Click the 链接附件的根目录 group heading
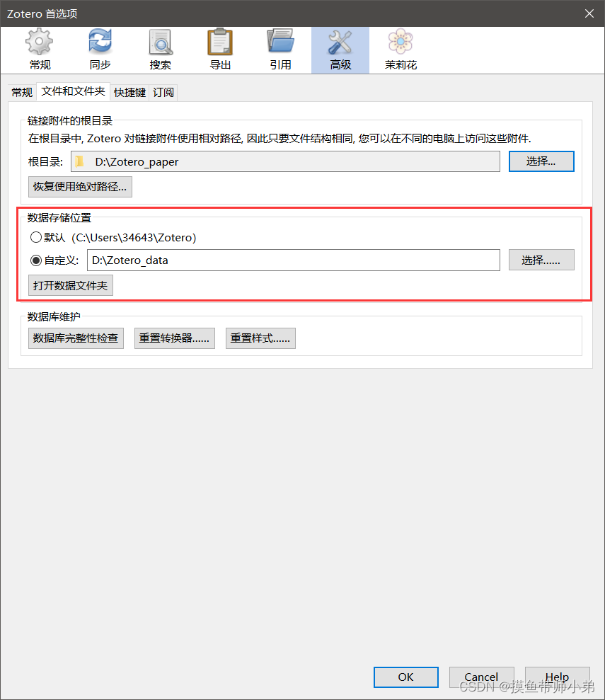 point(70,120)
